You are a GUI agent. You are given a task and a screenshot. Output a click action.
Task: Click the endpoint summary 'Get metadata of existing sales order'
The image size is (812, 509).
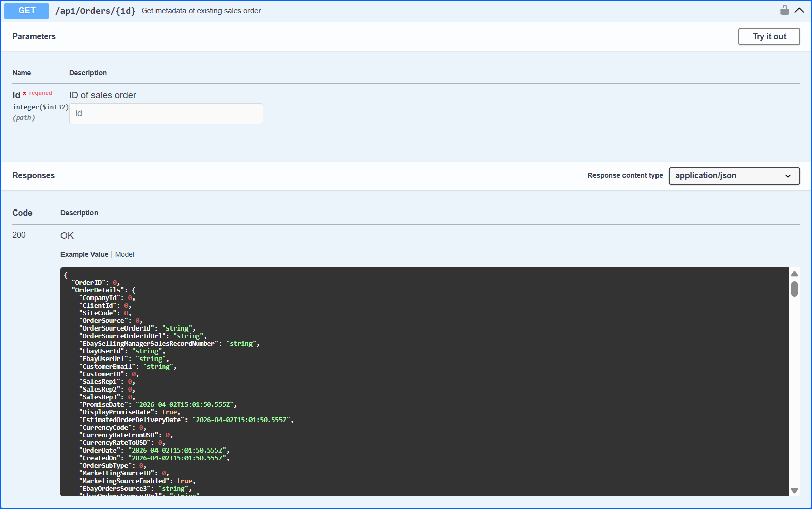pos(201,11)
